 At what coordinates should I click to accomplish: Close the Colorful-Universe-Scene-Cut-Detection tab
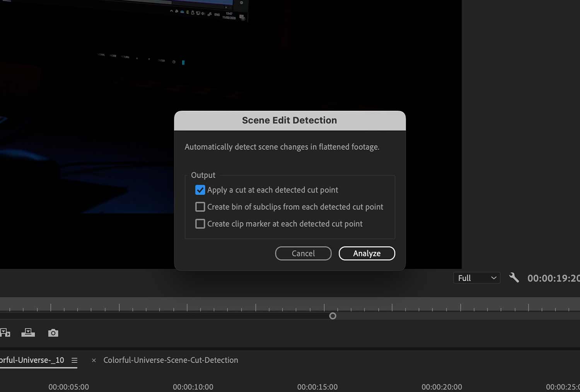click(94, 360)
